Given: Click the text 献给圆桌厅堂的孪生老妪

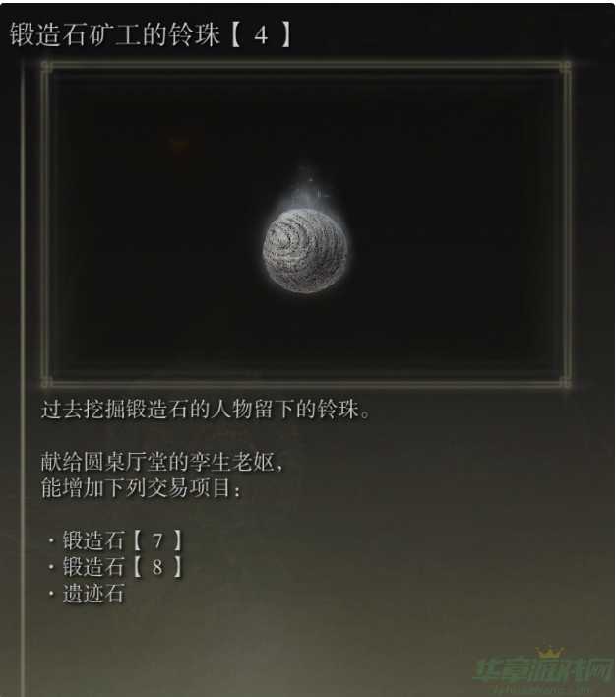Looking at the screenshot, I should pyautogui.click(x=161, y=462).
